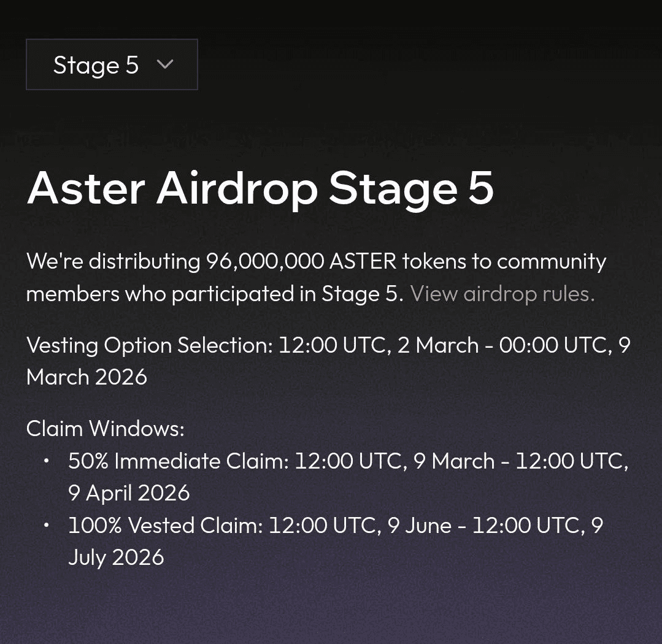Click the Vesting Option Selection label
662x644 pixels.
[x=149, y=345]
